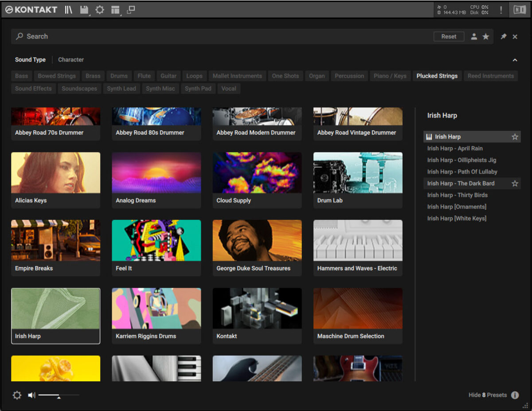This screenshot has width=532, height=411.
Task: Select George Duke Soul Treasures library
Action: [257, 248]
